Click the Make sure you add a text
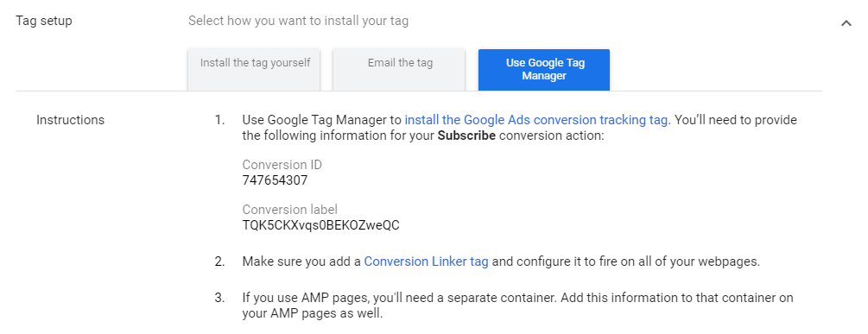868x334 pixels. (x=301, y=262)
